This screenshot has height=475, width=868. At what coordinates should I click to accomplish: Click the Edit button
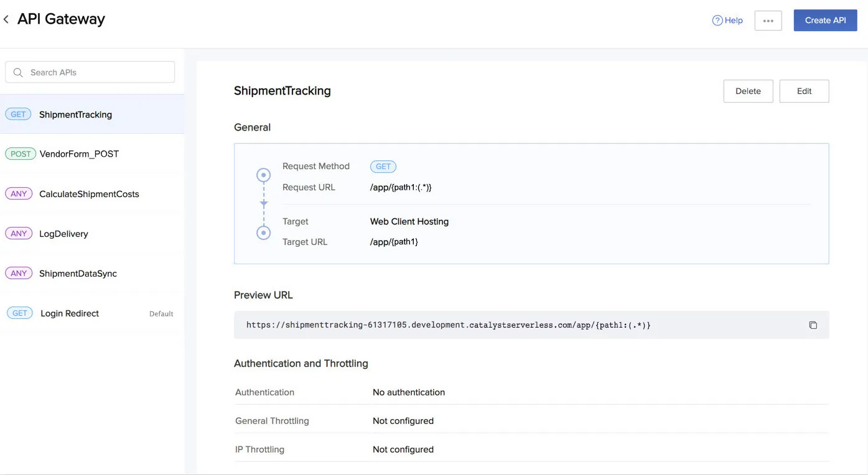coord(804,91)
